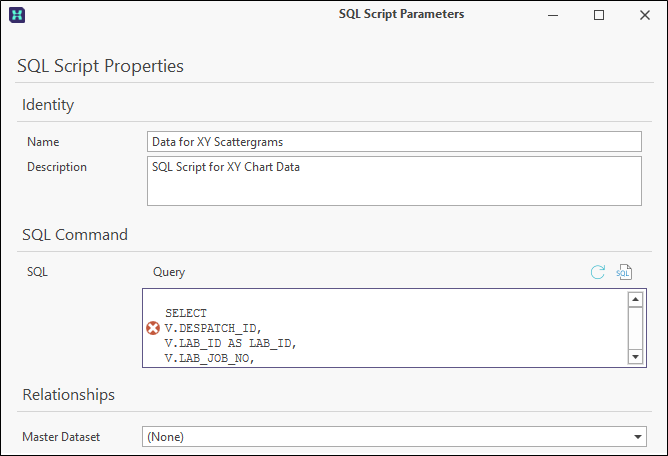Viewport: 668px width, 456px height.
Task: Maximize the SQL Script Parameters window
Action: (x=599, y=15)
